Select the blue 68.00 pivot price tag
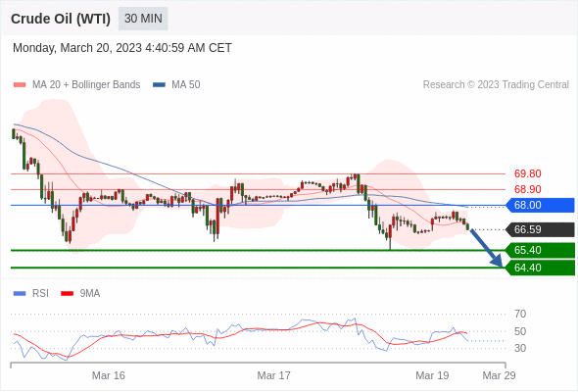The width and height of the screenshot is (578, 392). 540,205
